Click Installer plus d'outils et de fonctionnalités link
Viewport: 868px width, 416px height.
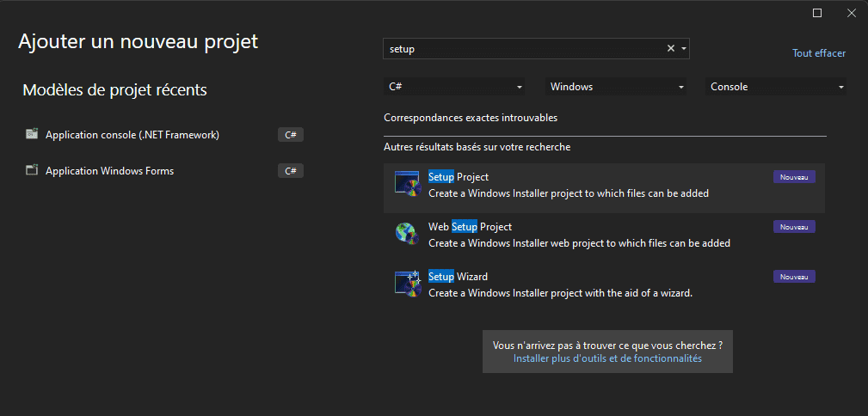point(607,358)
